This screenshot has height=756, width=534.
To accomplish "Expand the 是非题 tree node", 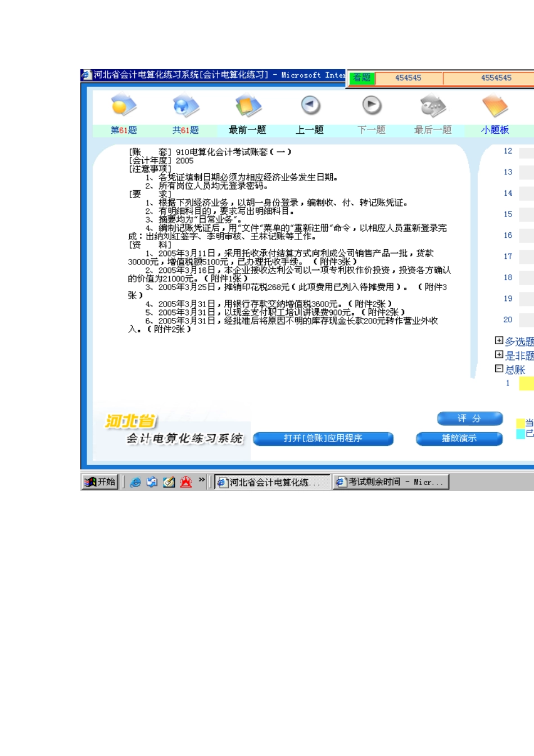I will [499, 354].
